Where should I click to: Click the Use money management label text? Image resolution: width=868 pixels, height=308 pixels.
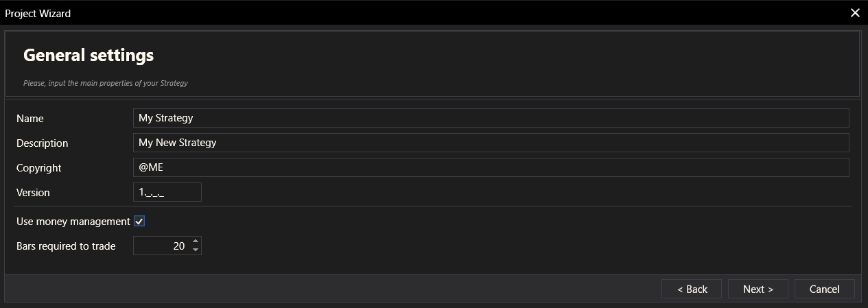(x=73, y=222)
